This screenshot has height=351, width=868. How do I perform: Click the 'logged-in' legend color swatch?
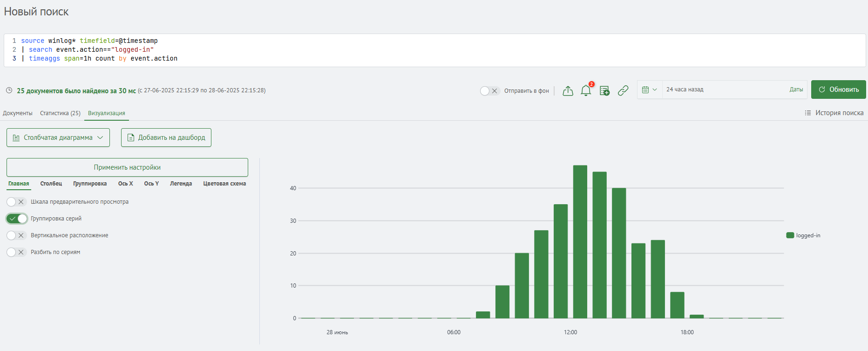[790, 235]
